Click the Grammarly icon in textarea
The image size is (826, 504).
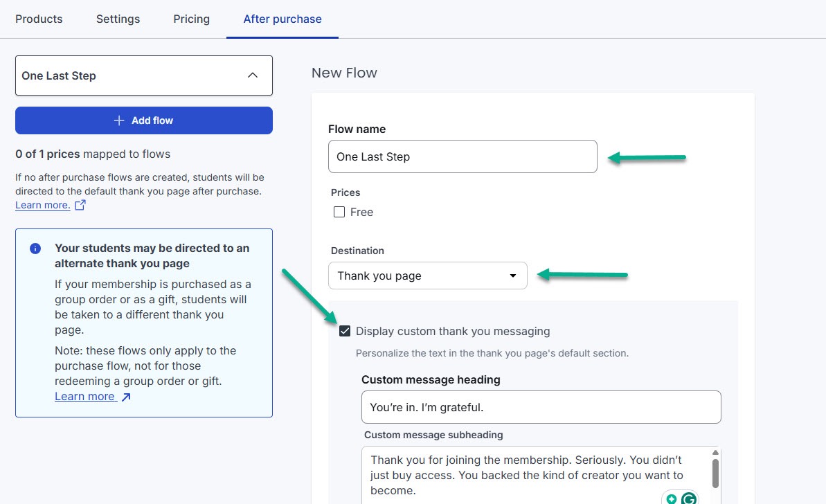coord(688,498)
